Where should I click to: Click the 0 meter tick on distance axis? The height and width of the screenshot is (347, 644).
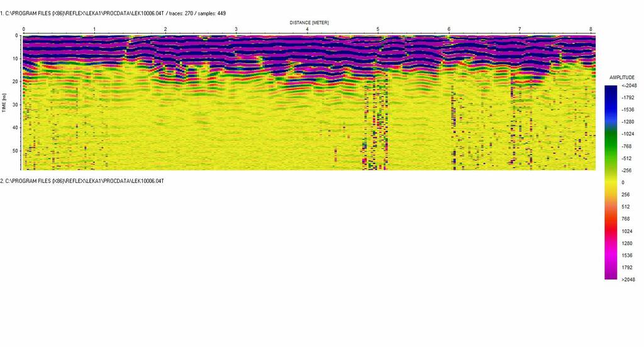(24, 30)
